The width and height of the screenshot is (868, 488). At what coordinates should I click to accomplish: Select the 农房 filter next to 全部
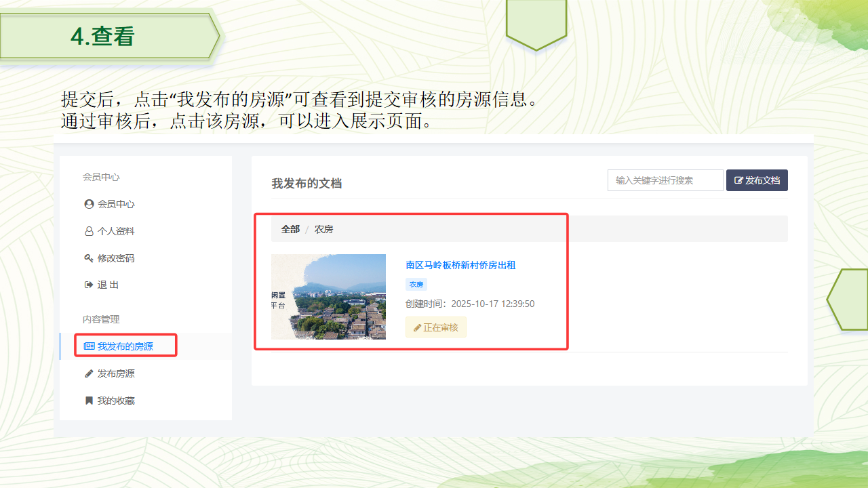(x=323, y=229)
